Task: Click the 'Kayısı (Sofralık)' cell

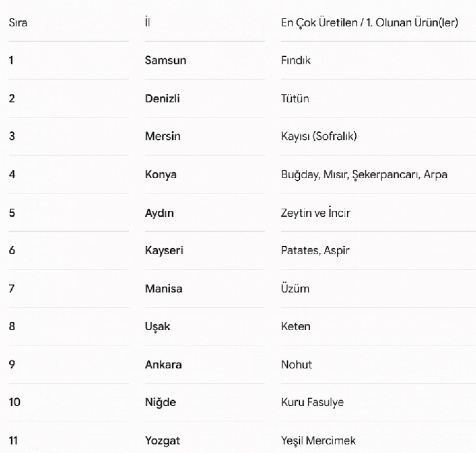Action: [319, 136]
